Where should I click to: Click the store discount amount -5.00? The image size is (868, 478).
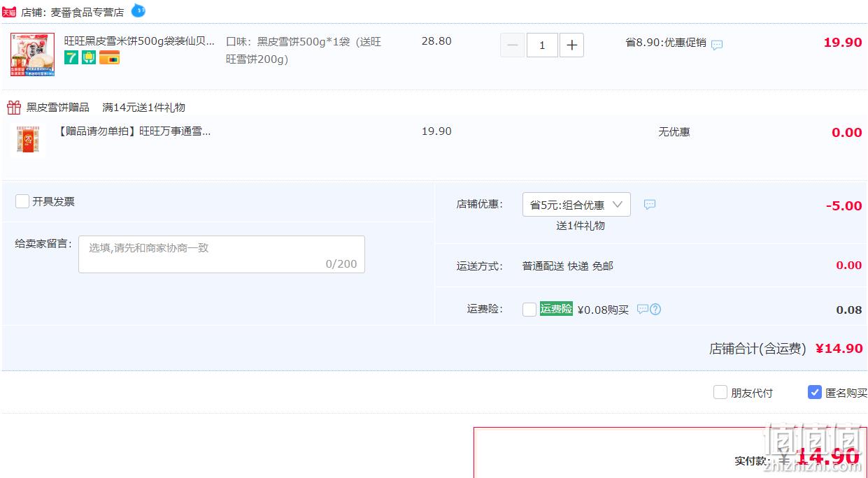coord(844,205)
